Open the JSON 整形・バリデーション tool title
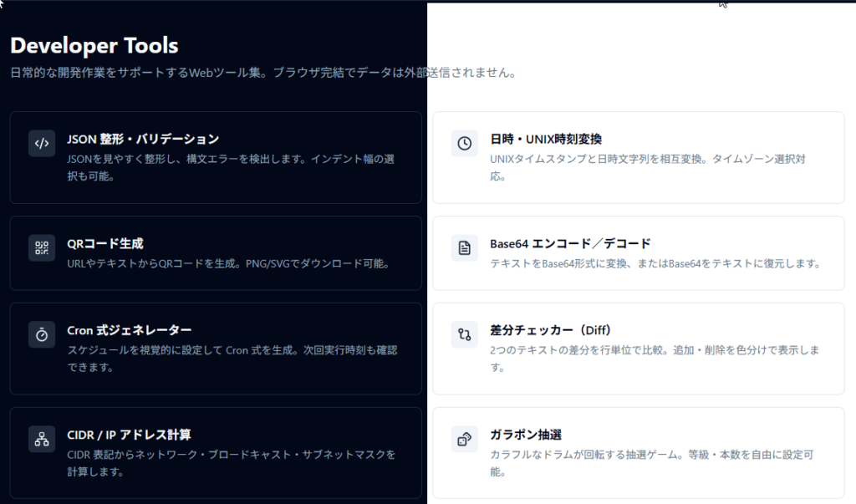This screenshot has width=856, height=504. [x=143, y=139]
